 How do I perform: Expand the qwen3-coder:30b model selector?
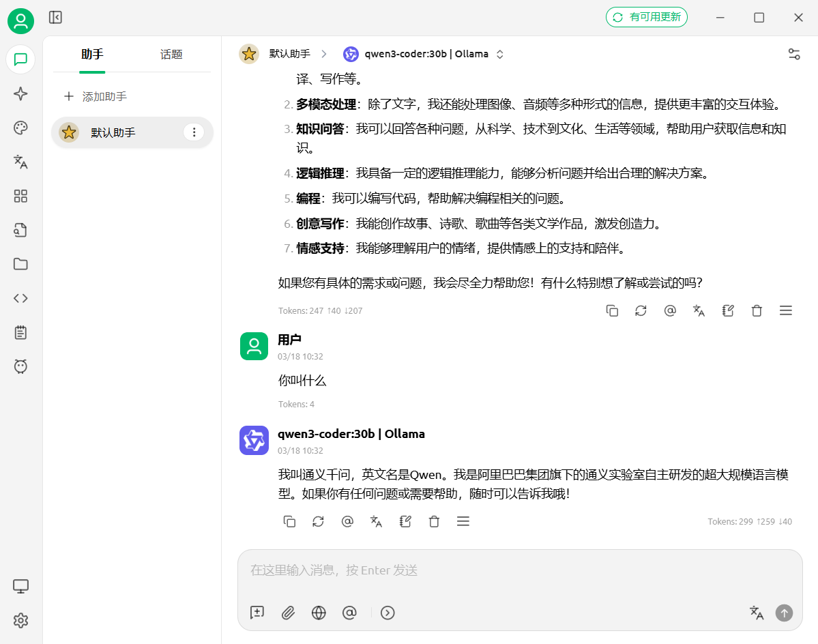(x=426, y=54)
